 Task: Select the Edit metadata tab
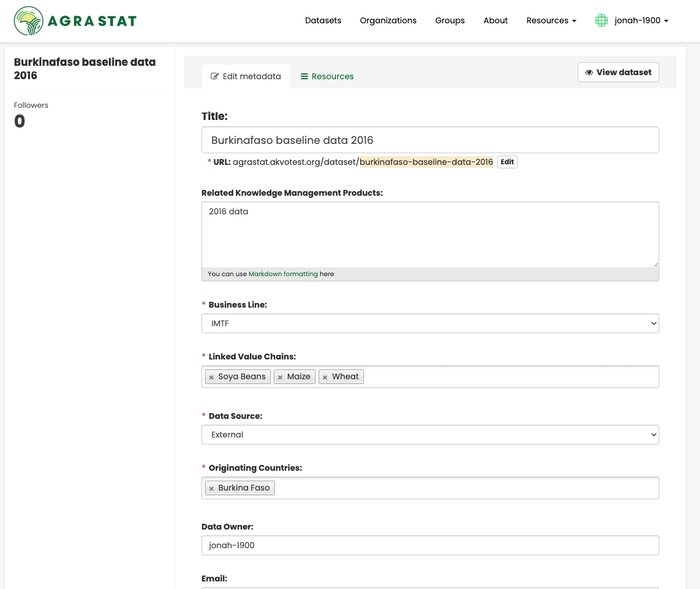click(x=246, y=76)
